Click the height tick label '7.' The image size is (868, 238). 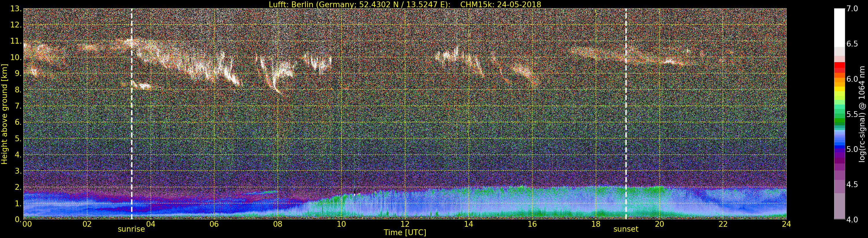click(18, 106)
